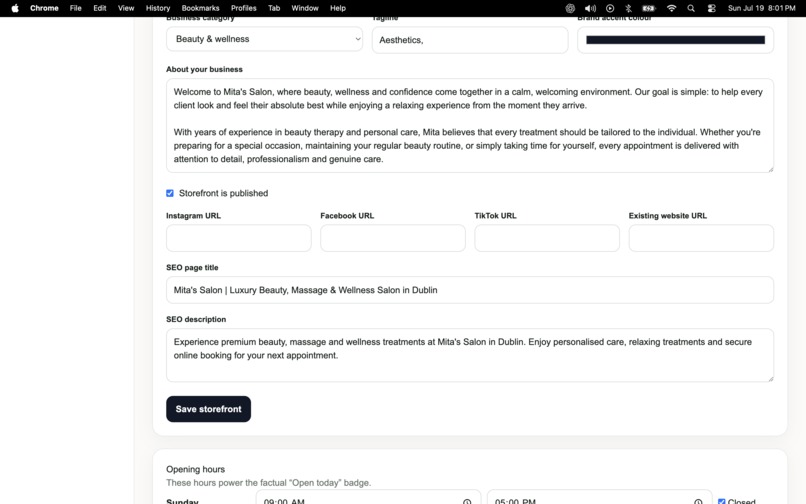Open the History menu
The height and width of the screenshot is (504, 806).
pos(158,8)
